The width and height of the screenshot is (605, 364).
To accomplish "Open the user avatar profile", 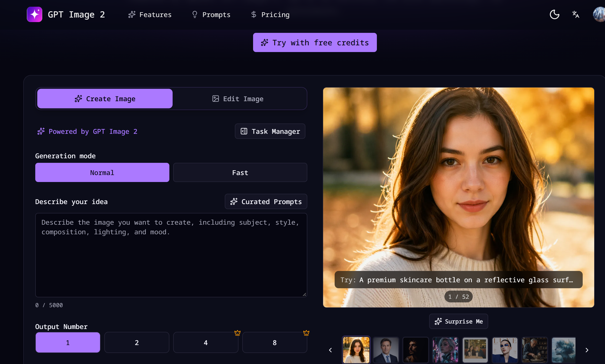I will pos(599,14).
